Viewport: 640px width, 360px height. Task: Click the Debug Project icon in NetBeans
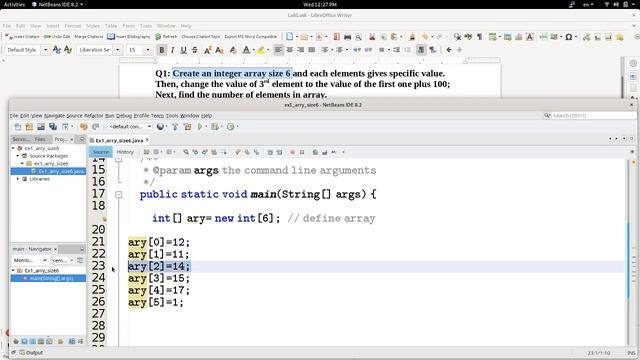click(x=215, y=127)
